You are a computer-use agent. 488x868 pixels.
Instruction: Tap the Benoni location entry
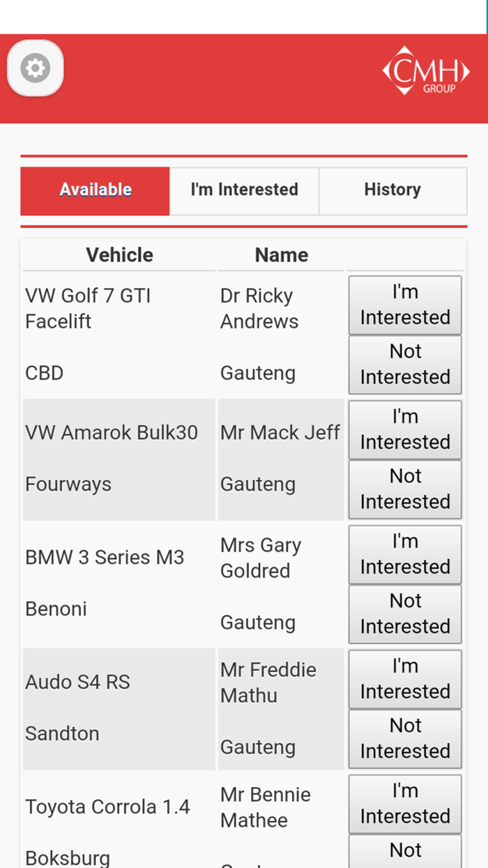pyautogui.click(x=56, y=608)
